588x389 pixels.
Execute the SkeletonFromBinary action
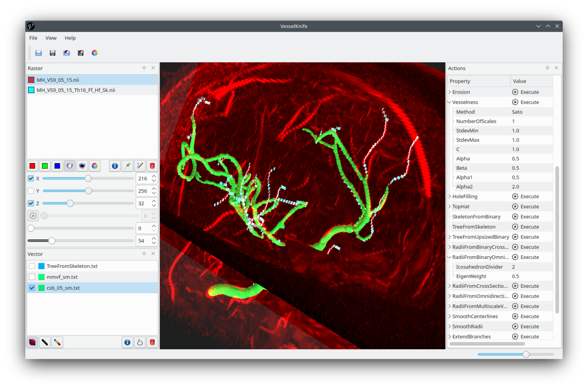click(526, 217)
